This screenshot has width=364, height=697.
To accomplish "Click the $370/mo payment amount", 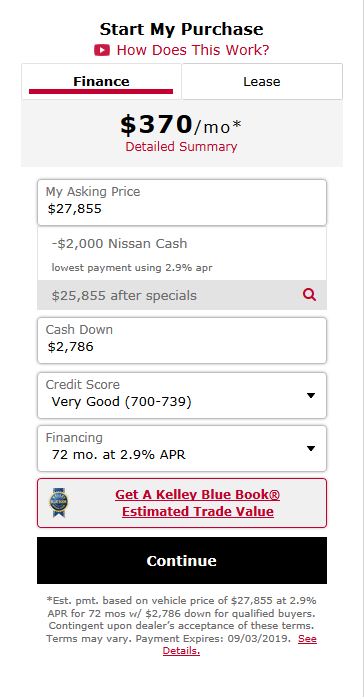I will tap(181, 125).
